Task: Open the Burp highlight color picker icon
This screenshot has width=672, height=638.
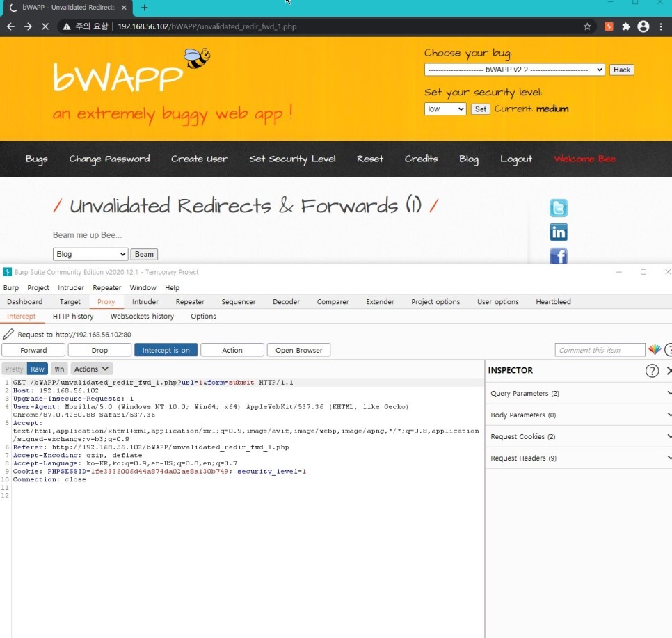Action: coord(655,350)
